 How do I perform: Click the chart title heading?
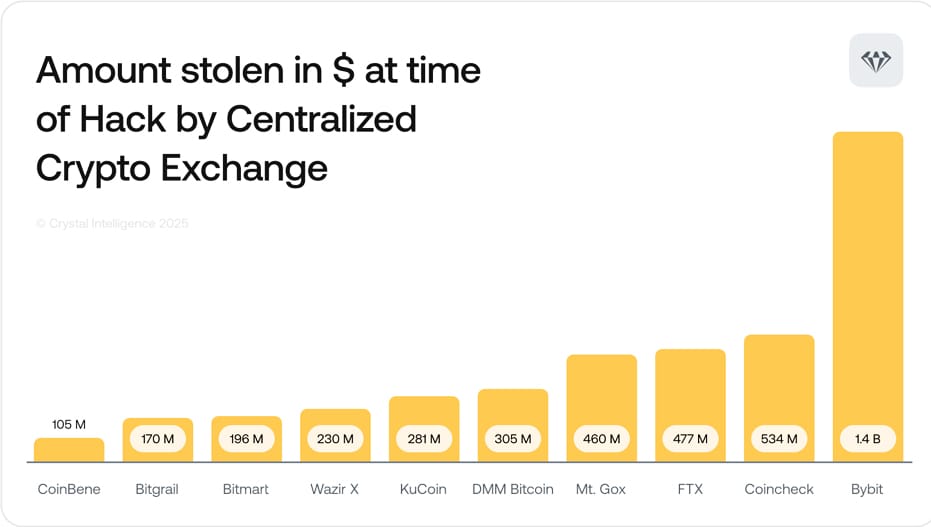[x=258, y=119]
